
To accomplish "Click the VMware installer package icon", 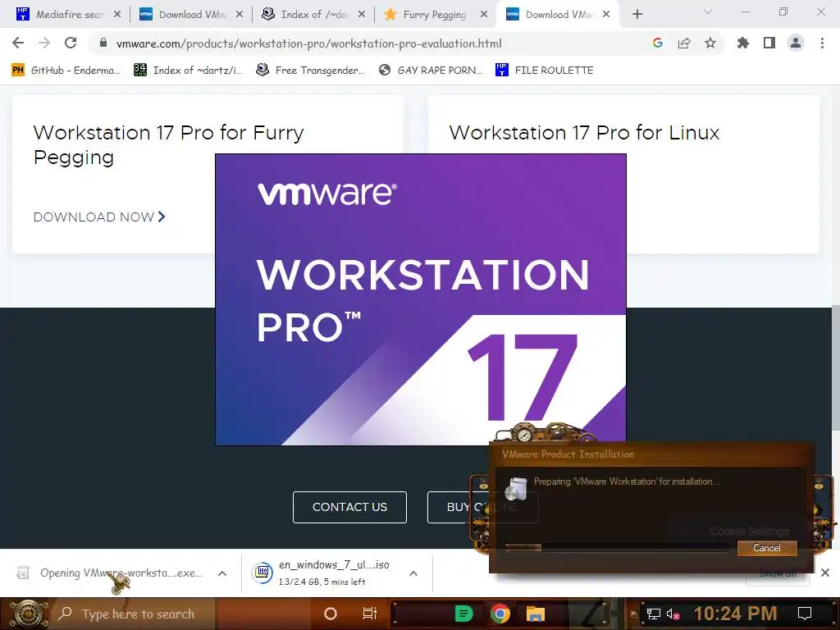I will point(517,488).
